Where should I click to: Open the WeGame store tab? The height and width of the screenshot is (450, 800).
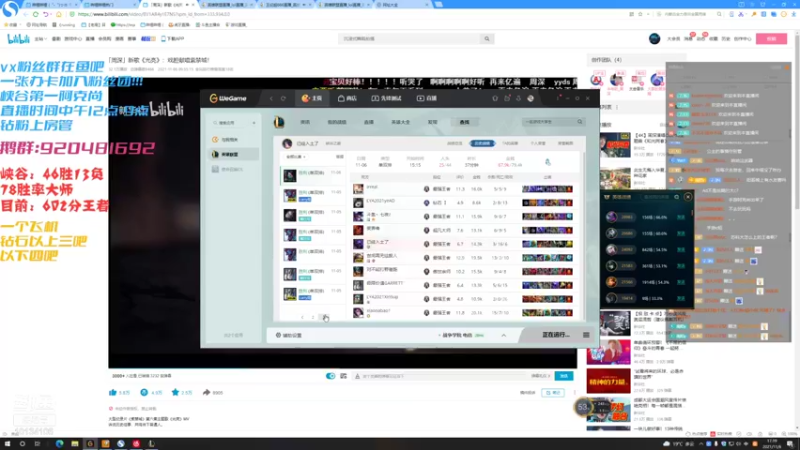[x=347, y=98]
